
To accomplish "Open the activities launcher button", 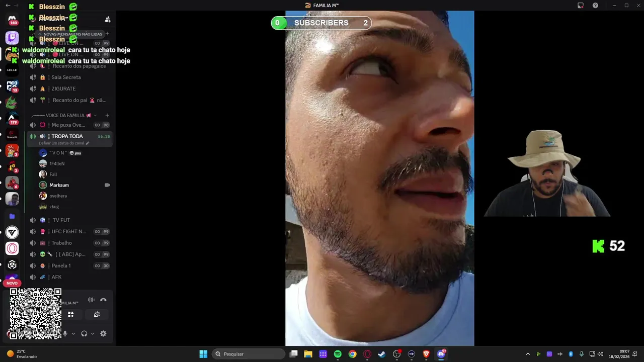I will tap(71, 314).
